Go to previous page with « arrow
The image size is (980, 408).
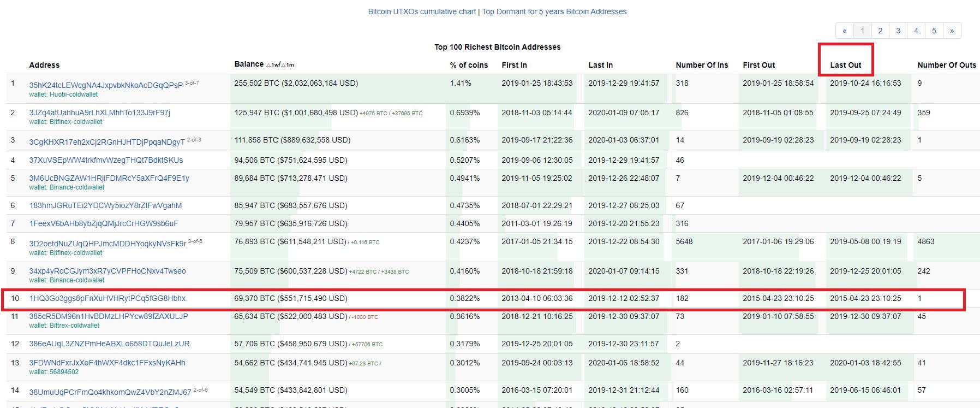(844, 31)
